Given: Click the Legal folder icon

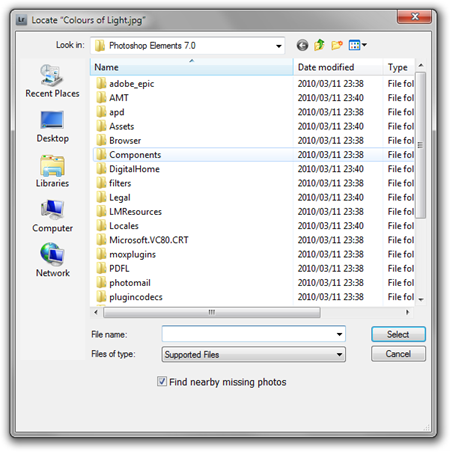Looking at the screenshot, I should click(101, 197).
